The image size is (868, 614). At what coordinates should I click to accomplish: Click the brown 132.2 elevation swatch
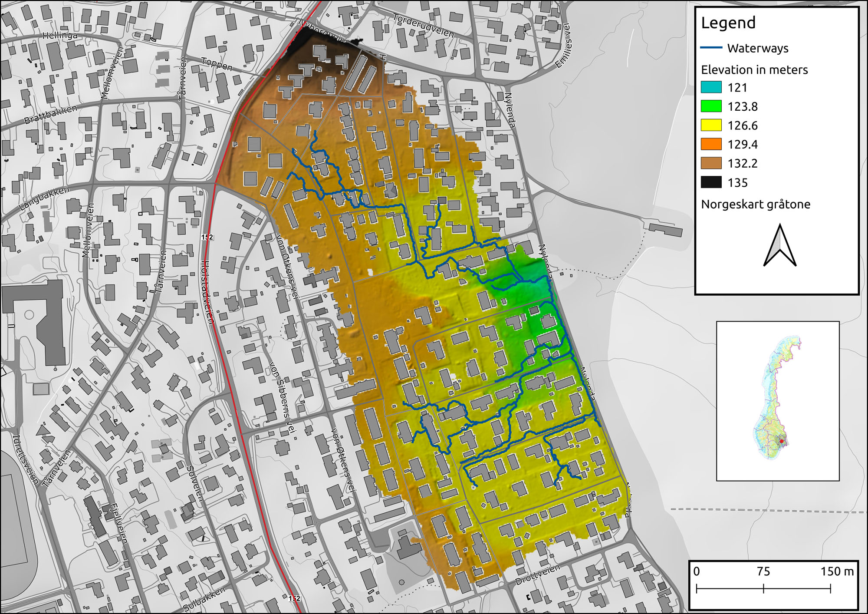point(711,163)
